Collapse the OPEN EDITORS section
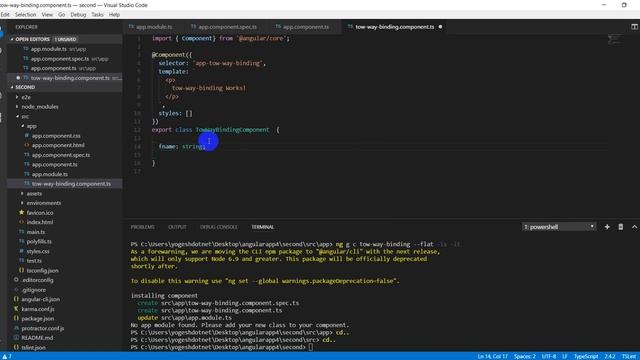Image resolution: width=640 pixels, height=360 pixels. coord(32,39)
